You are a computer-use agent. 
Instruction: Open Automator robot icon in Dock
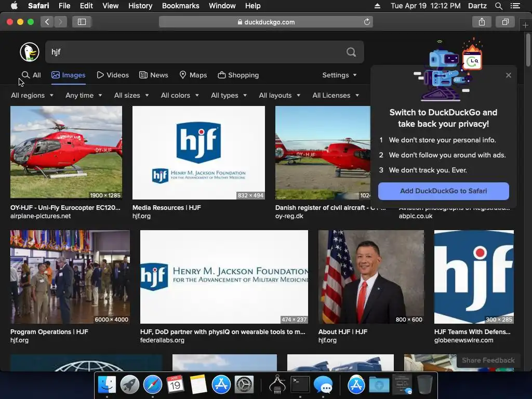(277, 384)
